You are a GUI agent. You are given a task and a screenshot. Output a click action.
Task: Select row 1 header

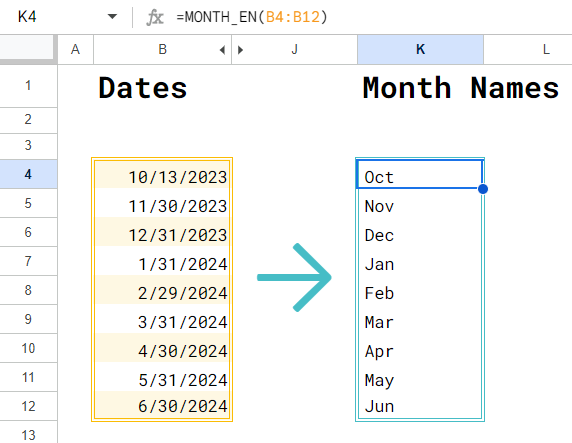coord(28,86)
